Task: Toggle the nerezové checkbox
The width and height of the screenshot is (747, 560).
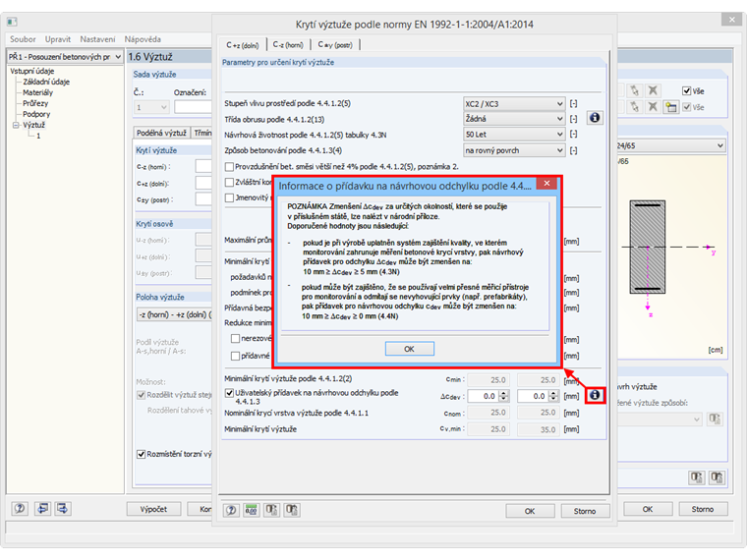Action: tap(235, 339)
